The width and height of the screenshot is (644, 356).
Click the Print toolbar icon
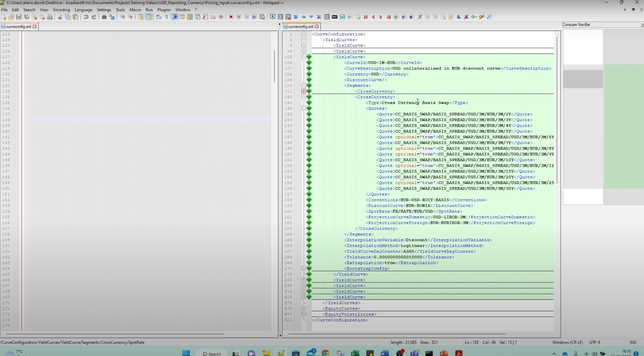pos(50,17)
